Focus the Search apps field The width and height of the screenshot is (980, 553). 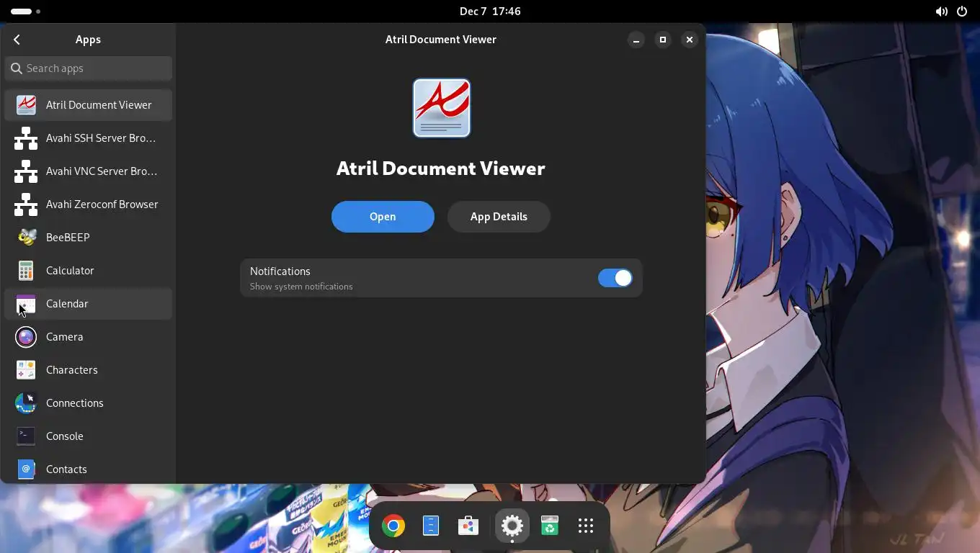89,68
